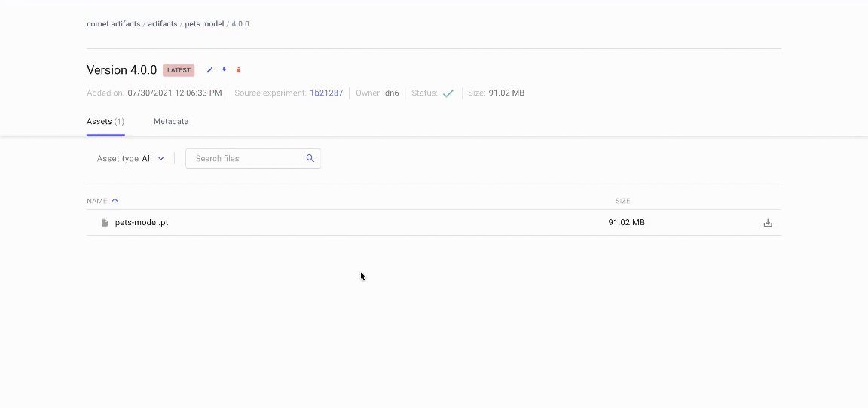This screenshot has width=868, height=408.
Task: Click the pencil icon to edit Version 4.0.0
Action: click(x=209, y=70)
